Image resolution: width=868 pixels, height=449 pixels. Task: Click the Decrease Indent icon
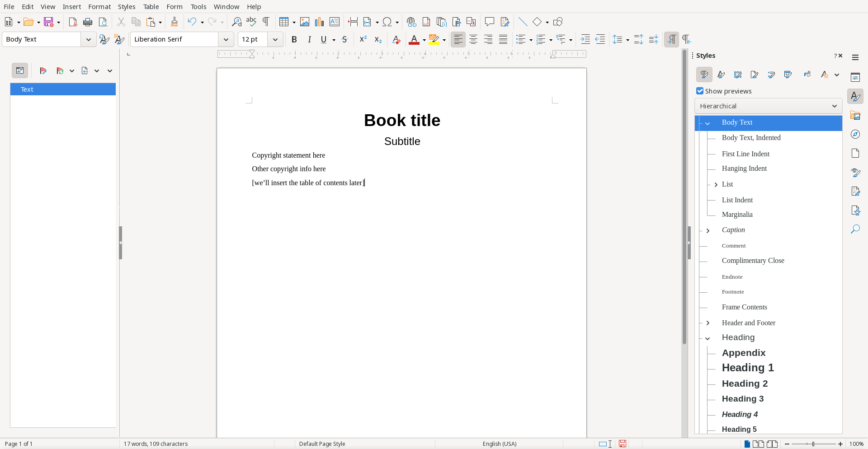600,40
